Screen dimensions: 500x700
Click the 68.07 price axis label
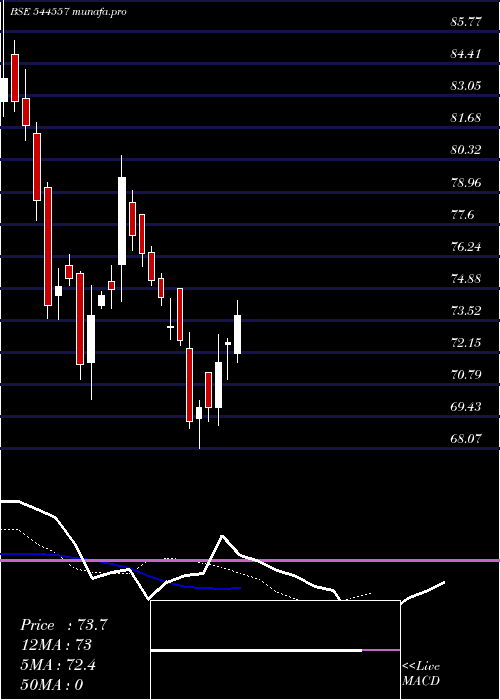[466, 439]
